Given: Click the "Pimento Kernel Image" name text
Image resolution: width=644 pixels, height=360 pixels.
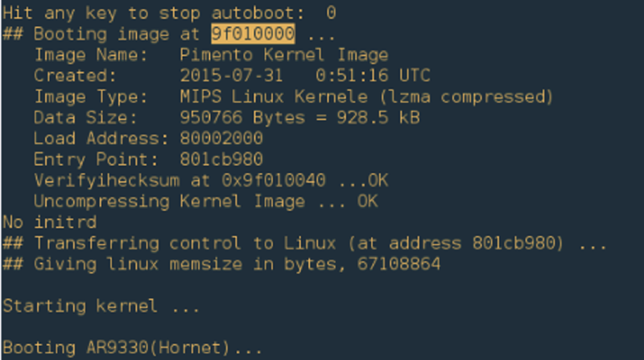Looking at the screenshot, I should [284, 55].
